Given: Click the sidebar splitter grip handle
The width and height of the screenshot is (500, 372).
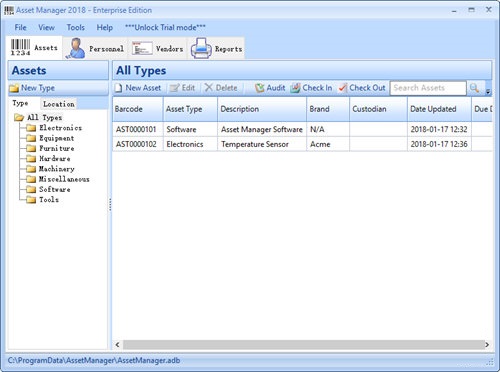Looking at the screenshot, I should point(110,204).
